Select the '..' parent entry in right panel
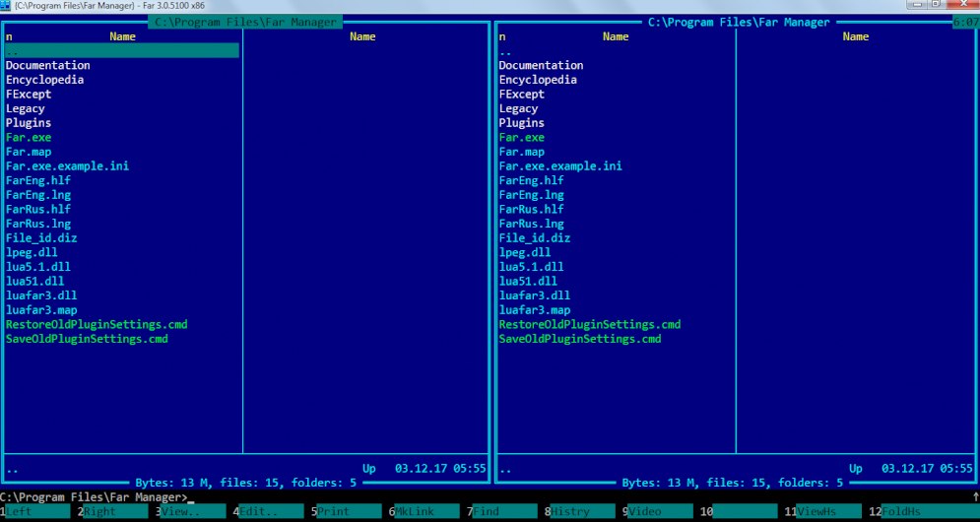 505,50
